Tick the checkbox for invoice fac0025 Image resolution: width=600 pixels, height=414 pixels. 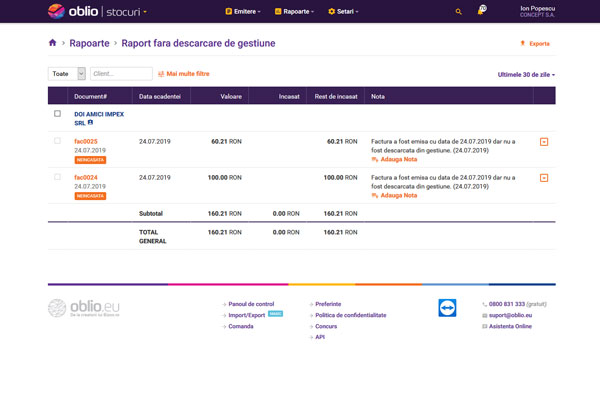click(57, 141)
